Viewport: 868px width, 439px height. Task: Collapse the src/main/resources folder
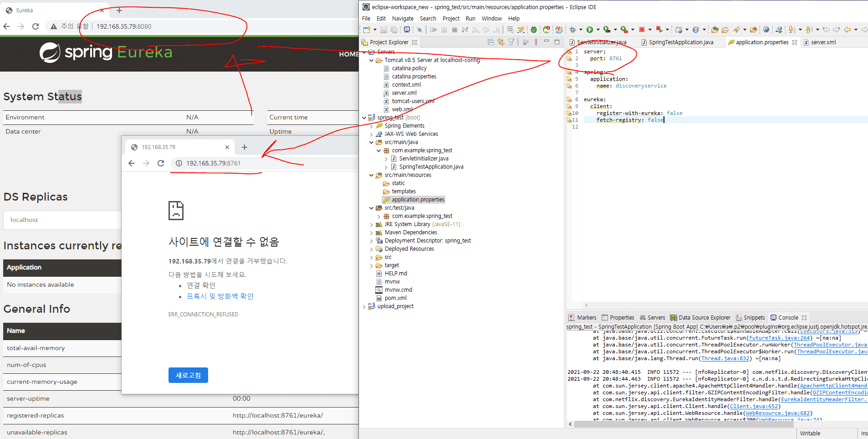[372, 175]
